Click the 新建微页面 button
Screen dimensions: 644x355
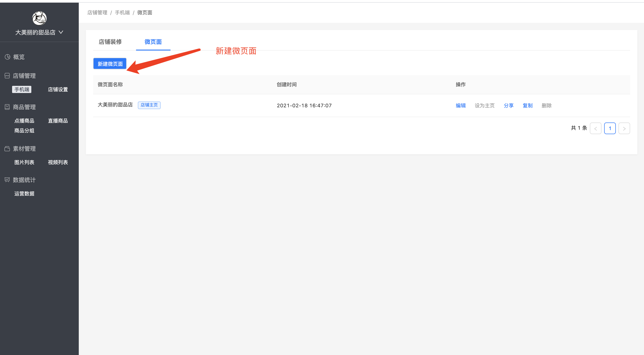(x=110, y=64)
